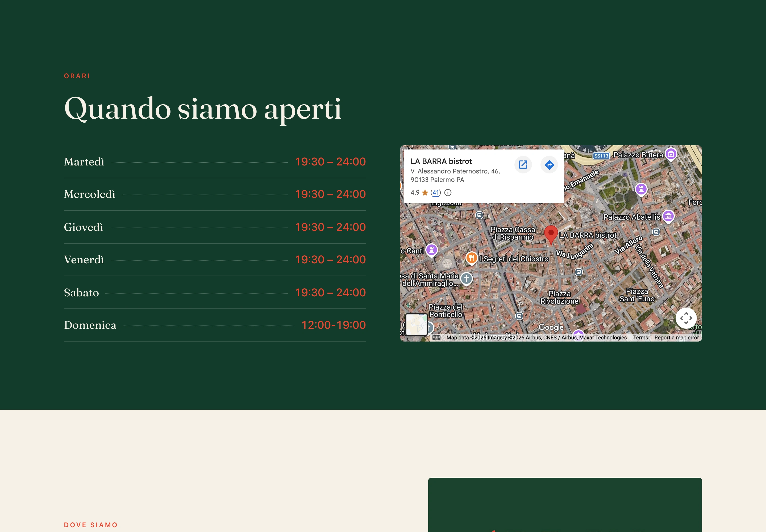Click the DOVE SIAMO section label
Screen dimensions: 766x532
click(91, 525)
